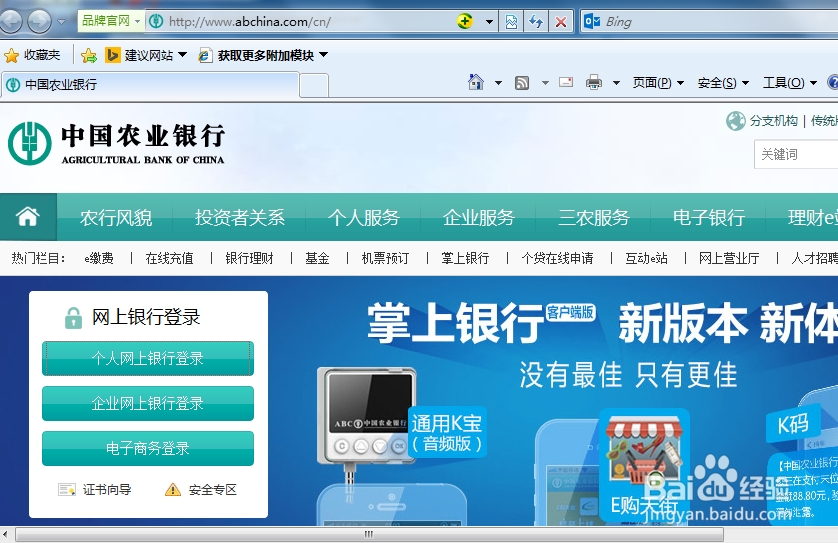The width and height of the screenshot is (838, 543).
Task: Go back with the browser Back button
Action: pyautogui.click(x=10, y=22)
